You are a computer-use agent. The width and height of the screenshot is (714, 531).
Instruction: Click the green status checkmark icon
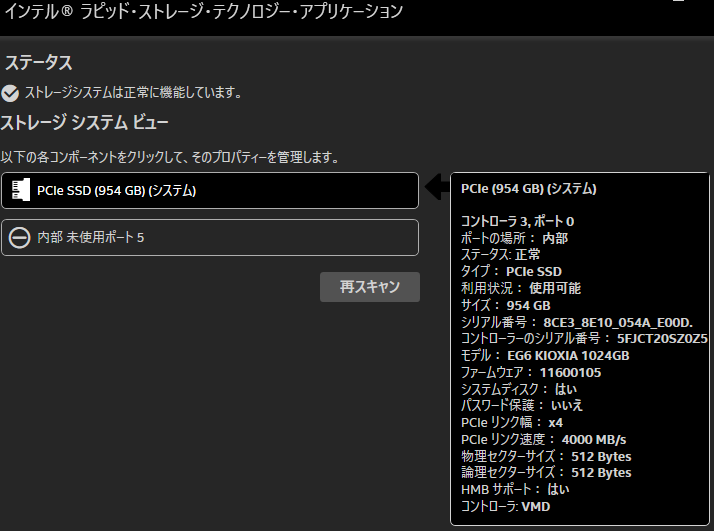[10, 93]
